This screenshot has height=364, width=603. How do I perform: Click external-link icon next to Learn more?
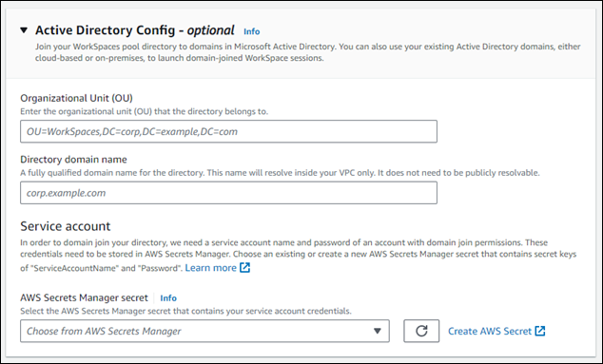(x=245, y=267)
